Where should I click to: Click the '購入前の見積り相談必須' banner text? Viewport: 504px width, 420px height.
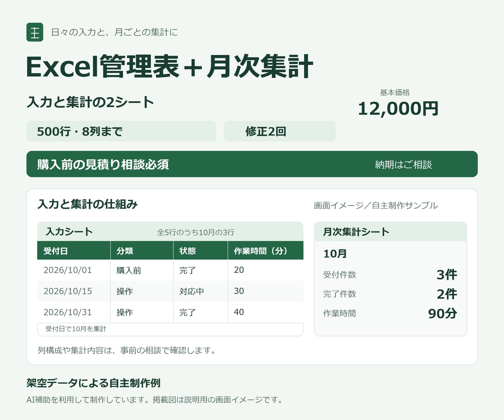coord(103,165)
